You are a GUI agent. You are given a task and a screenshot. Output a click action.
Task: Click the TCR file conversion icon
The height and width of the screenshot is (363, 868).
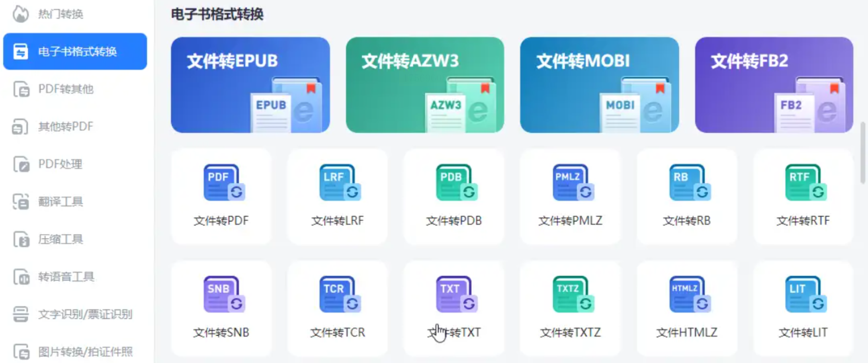pyautogui.click(x=340, y=294)
